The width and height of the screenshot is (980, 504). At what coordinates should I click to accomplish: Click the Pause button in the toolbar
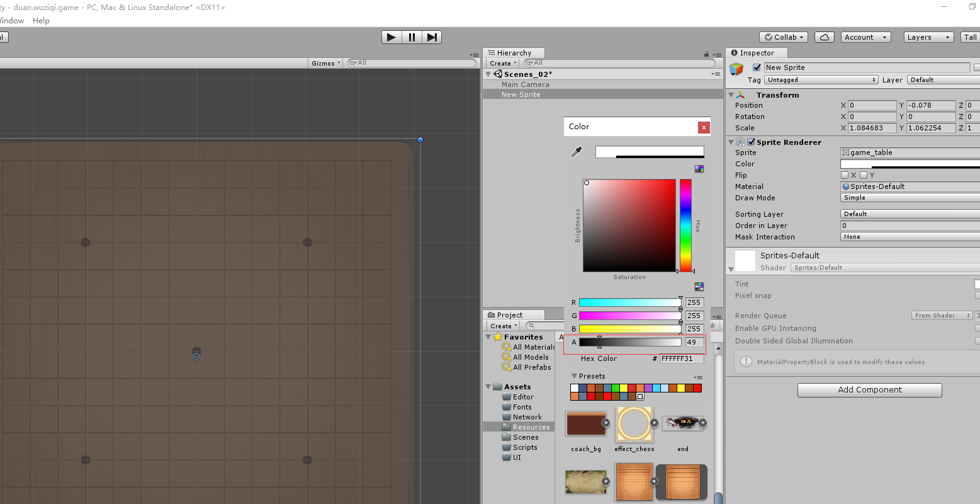(x=411, y=37)
